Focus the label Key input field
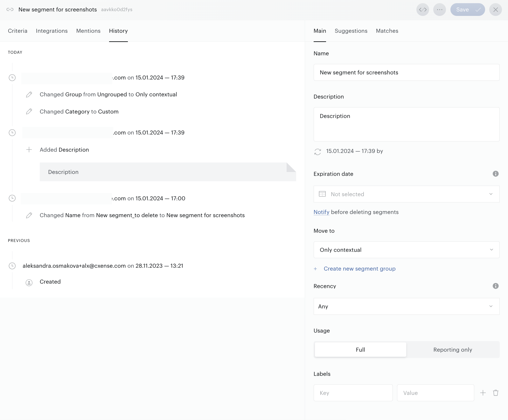The image size is (508, 420). [x=353, y=393]
